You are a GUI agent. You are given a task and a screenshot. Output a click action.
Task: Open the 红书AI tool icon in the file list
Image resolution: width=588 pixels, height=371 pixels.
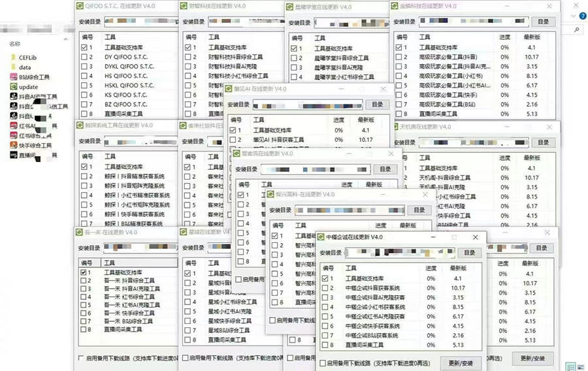pos(14,125)
